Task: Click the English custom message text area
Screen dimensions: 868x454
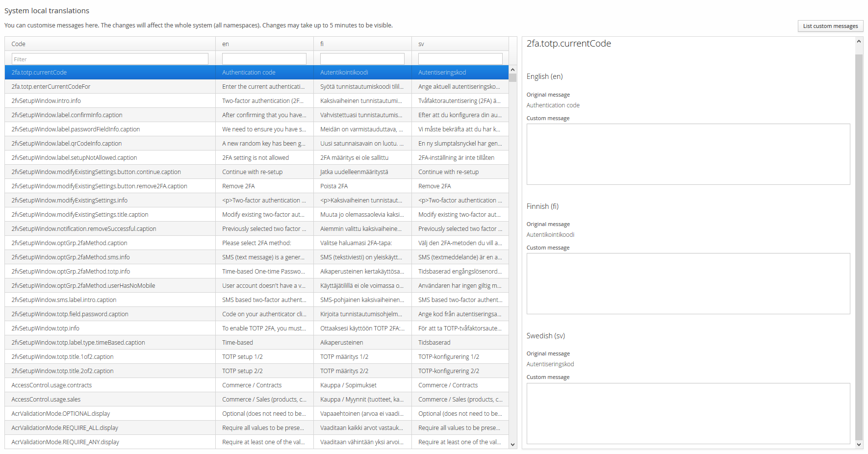Action: point(688,154)
